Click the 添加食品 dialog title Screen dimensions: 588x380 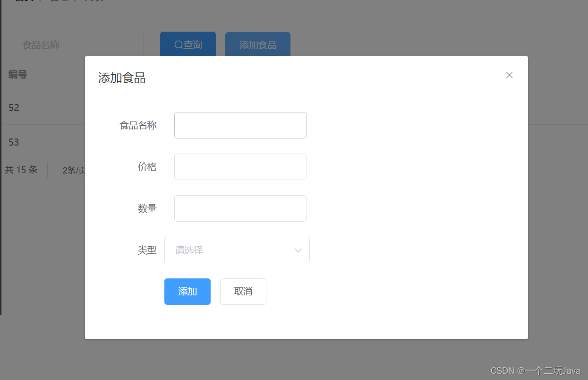click(x=122, y=78)
